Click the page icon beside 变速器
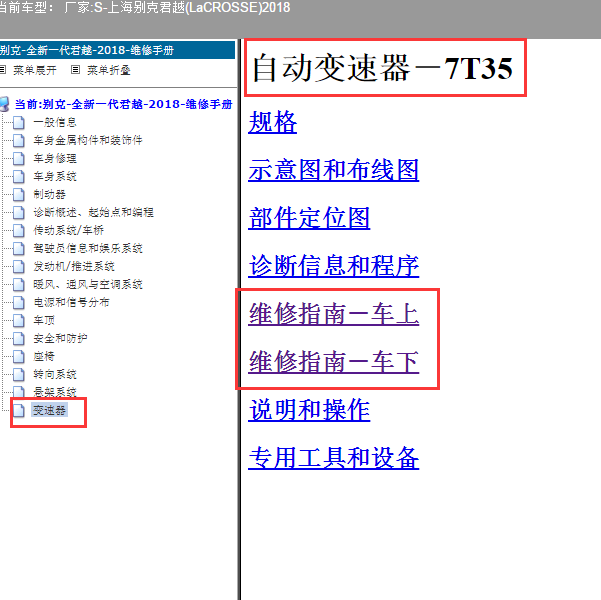The image size is (601, 600). click(18, 411)
